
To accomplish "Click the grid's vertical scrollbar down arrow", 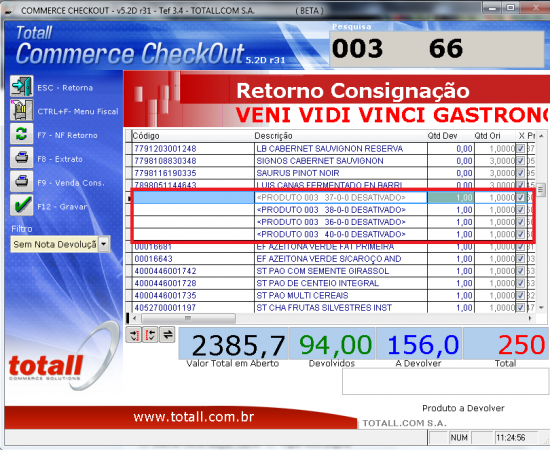I will (x=541, y=308).
